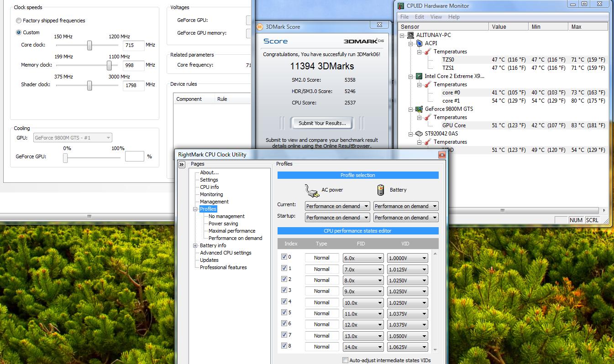Open the Monitoring page in RightMark
The image size is (614, 364).
click(x=211, y=194)
